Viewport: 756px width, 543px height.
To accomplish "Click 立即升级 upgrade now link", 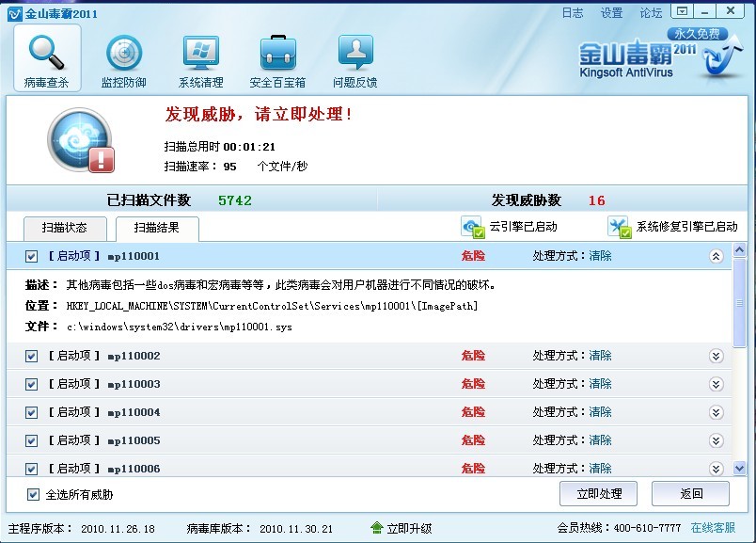I will point(409,529).
